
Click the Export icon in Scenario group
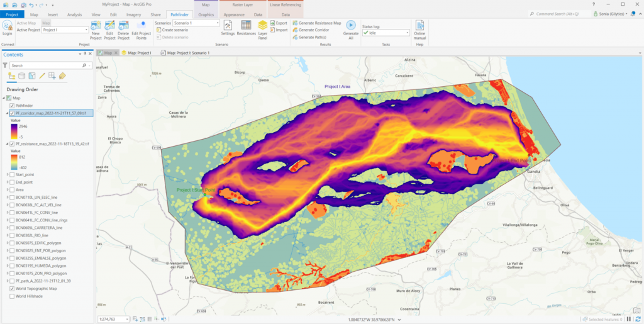click(x=273, y=23)
